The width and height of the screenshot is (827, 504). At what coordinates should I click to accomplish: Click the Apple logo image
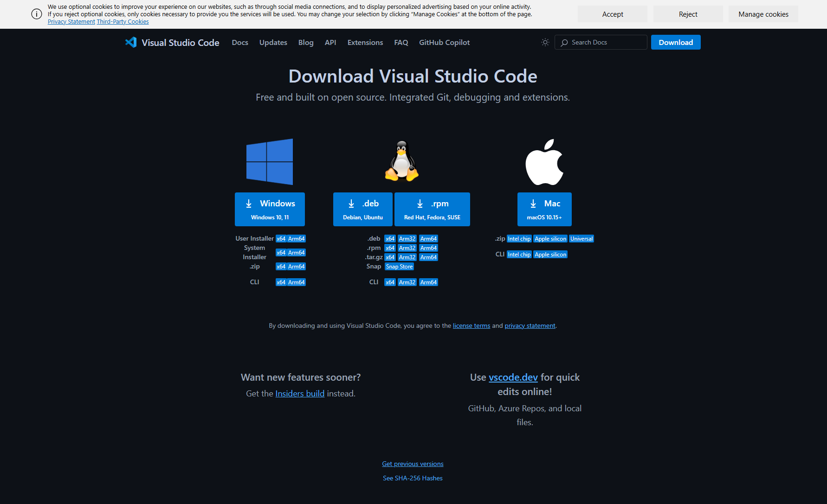[544, 162]
